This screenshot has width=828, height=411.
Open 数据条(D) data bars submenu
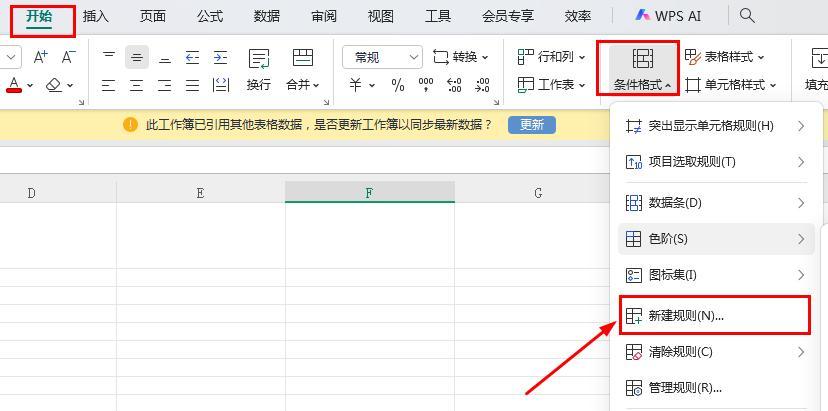[716, 203]
